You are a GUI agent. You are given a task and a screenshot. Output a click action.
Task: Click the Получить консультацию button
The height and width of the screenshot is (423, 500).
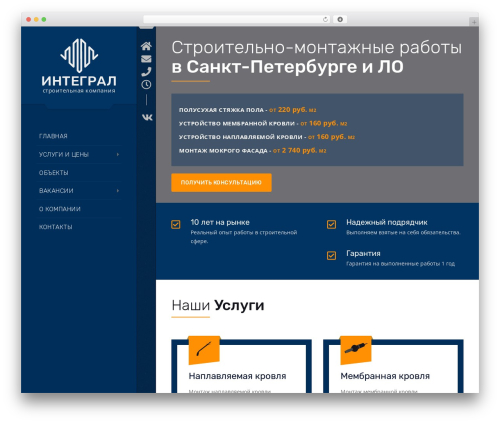tap(221, 182)
